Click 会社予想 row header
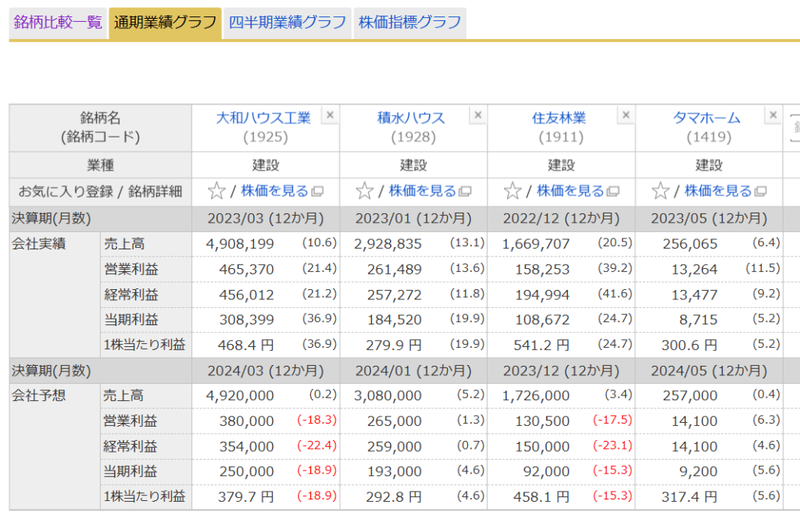 pos(39,396)
